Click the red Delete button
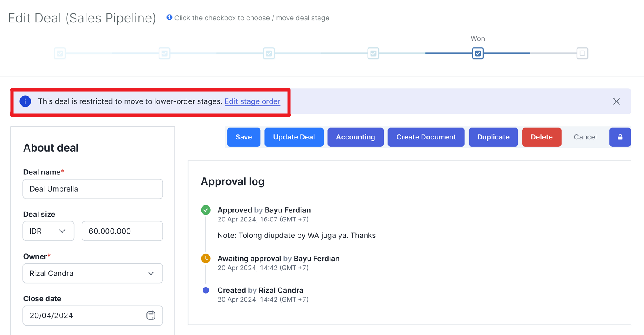This screenshot has width=644, height=335. point(542,137)
